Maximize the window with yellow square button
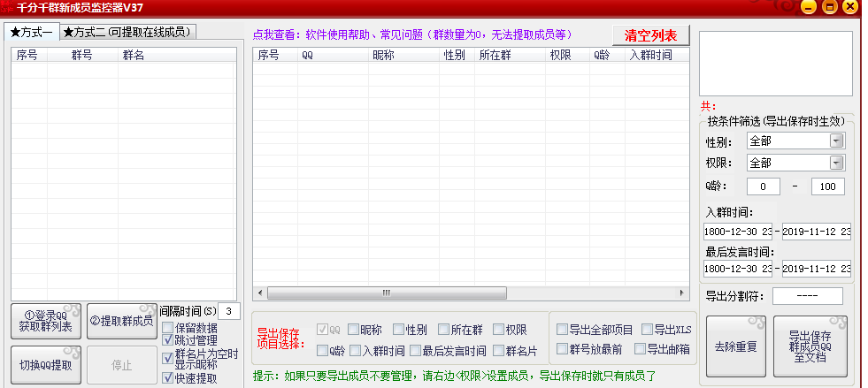 click(x=829, y=7)
